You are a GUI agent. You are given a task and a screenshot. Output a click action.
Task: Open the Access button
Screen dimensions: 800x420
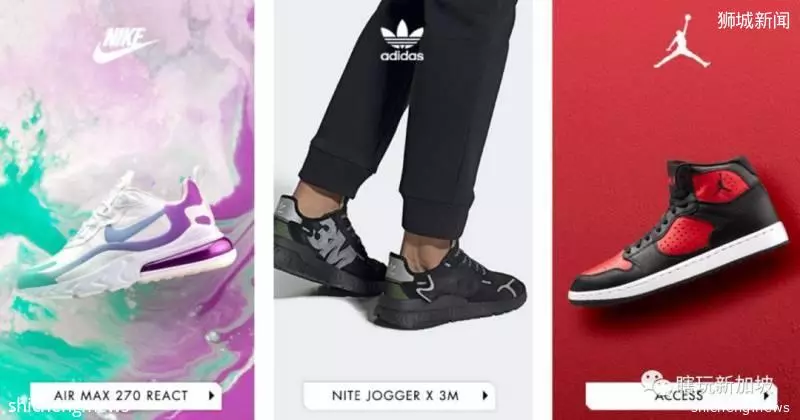pyautogui.click(x=682, y=396)
